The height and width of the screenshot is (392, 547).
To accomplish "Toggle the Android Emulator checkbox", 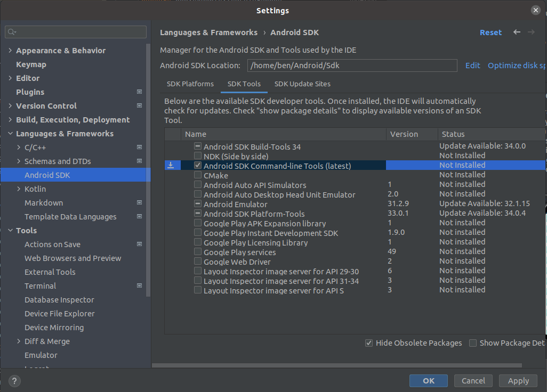I will coord(198,203).
